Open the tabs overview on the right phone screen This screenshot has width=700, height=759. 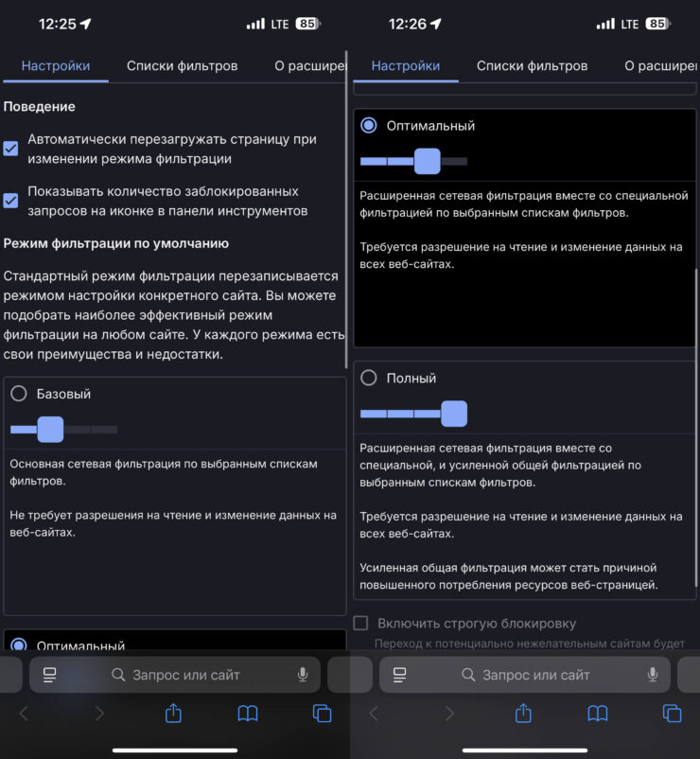[672, 714]
